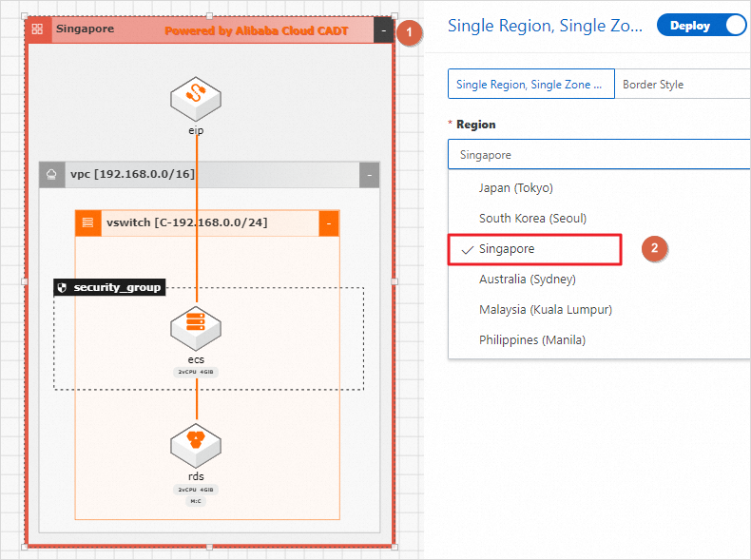Click the vswitch orange icon
The width and height of the screenshot is (751, 560).
[x=88, y=222]
